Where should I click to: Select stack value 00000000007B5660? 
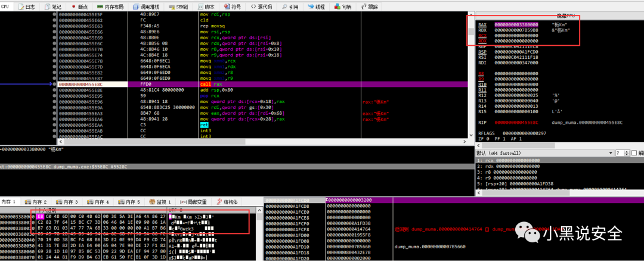[349, 247]
